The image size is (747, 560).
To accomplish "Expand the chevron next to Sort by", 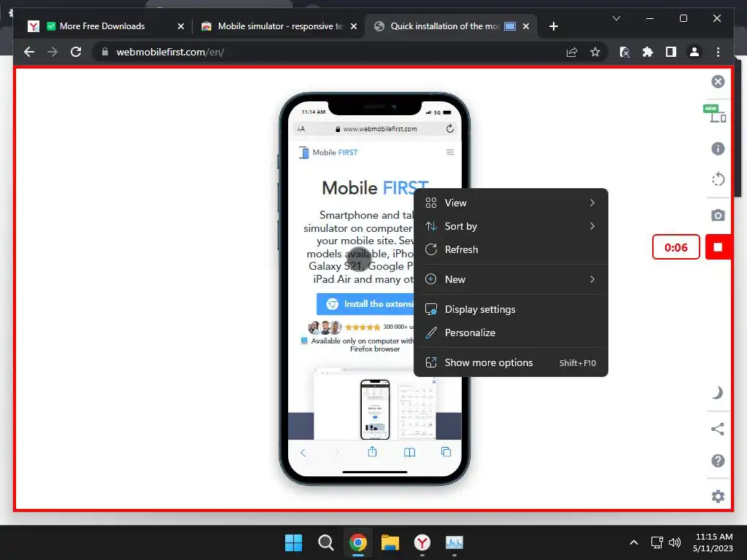I will coord(592,226).
